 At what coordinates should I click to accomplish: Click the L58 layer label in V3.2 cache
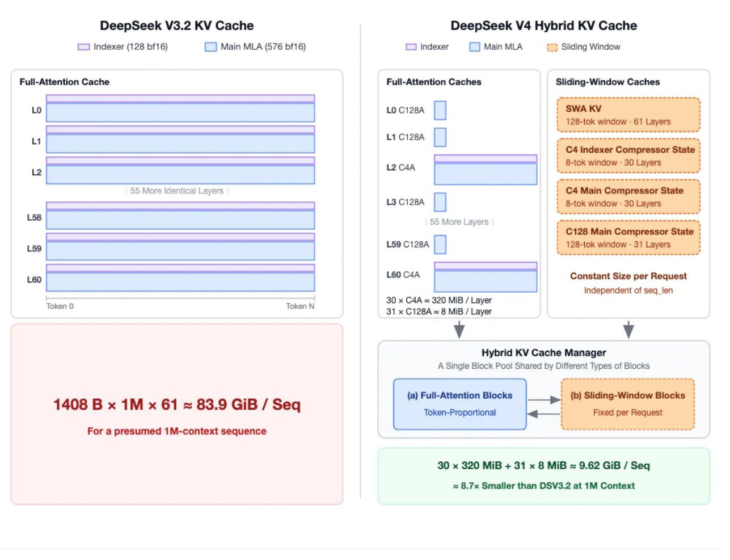pos(34,217)
